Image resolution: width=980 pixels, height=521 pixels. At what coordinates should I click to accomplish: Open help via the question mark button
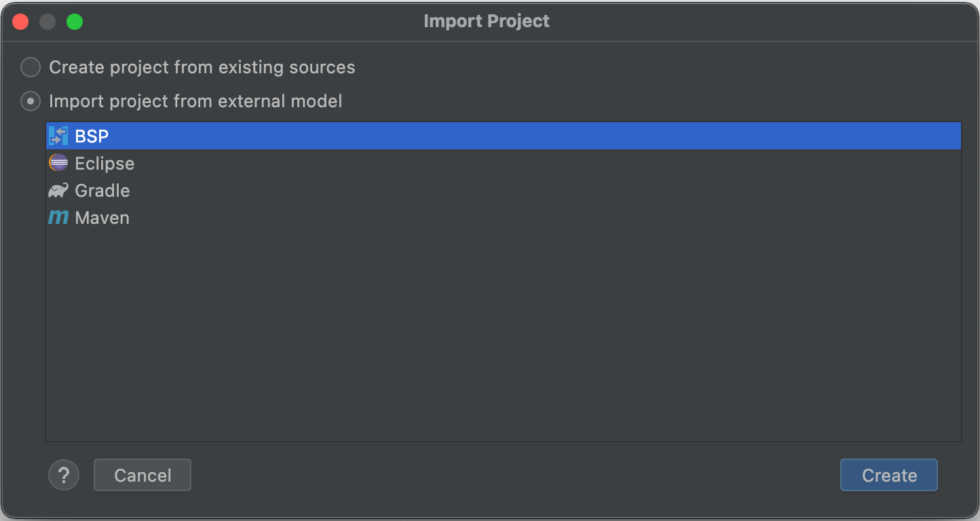pos(64,475)
